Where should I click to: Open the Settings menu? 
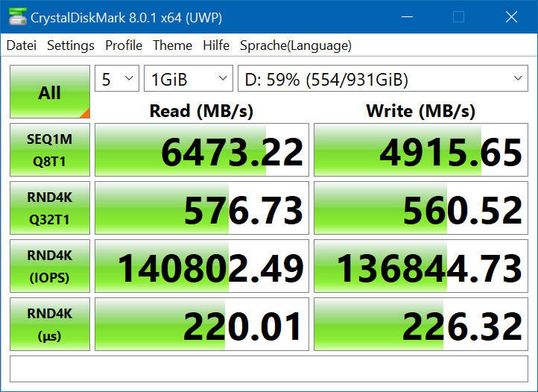(71, 45)
